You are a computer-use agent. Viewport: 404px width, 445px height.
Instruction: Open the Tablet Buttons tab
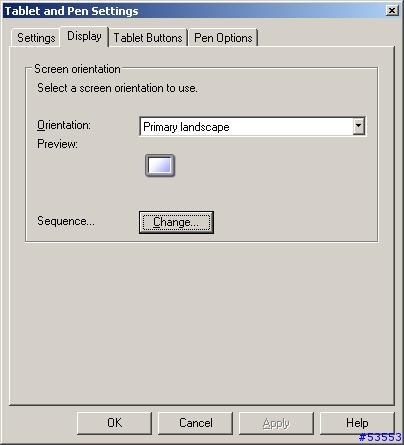tap(148, 38)
